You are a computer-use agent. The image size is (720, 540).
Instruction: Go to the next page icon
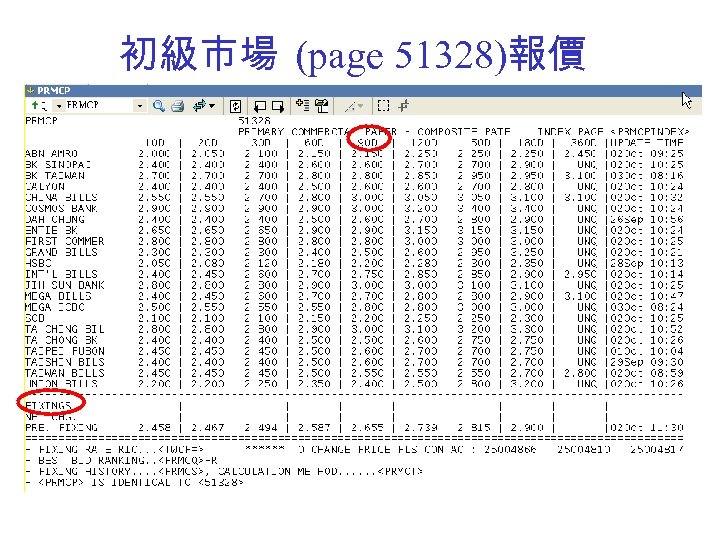pos(278,107)
